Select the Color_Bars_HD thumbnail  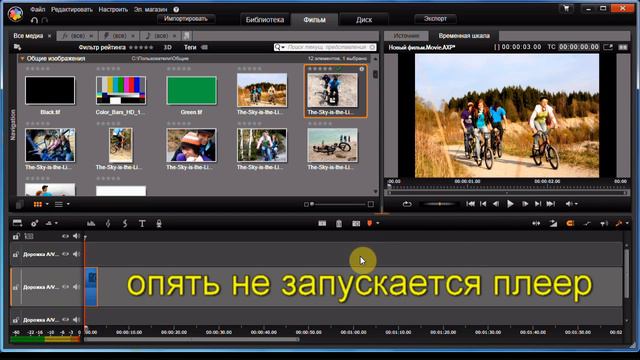(121, 90)
